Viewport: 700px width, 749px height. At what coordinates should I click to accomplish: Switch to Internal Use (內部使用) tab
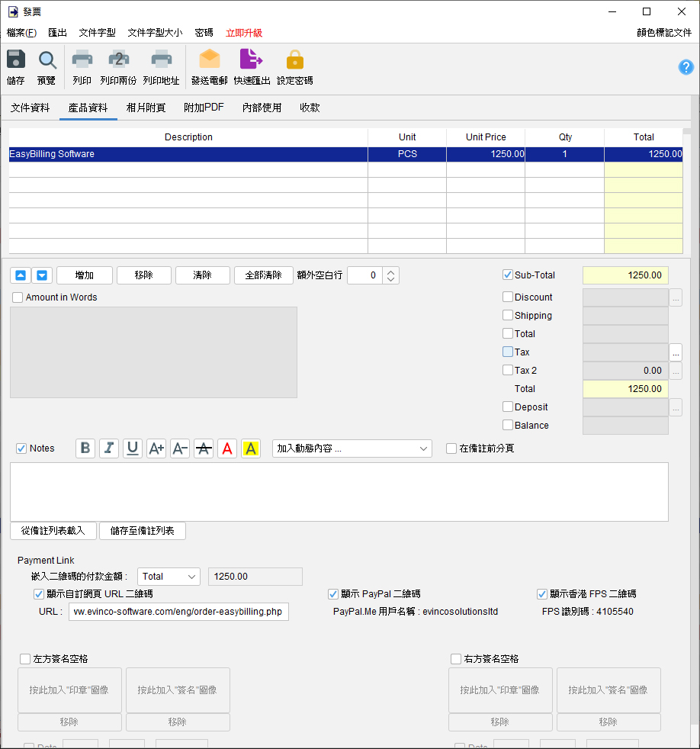[x=262, y=108]
